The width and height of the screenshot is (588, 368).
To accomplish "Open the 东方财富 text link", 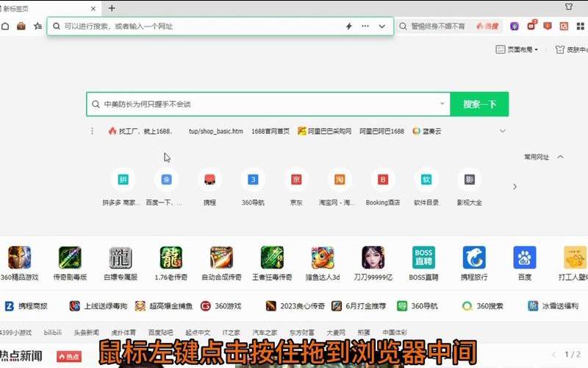I will pos(301,333).
